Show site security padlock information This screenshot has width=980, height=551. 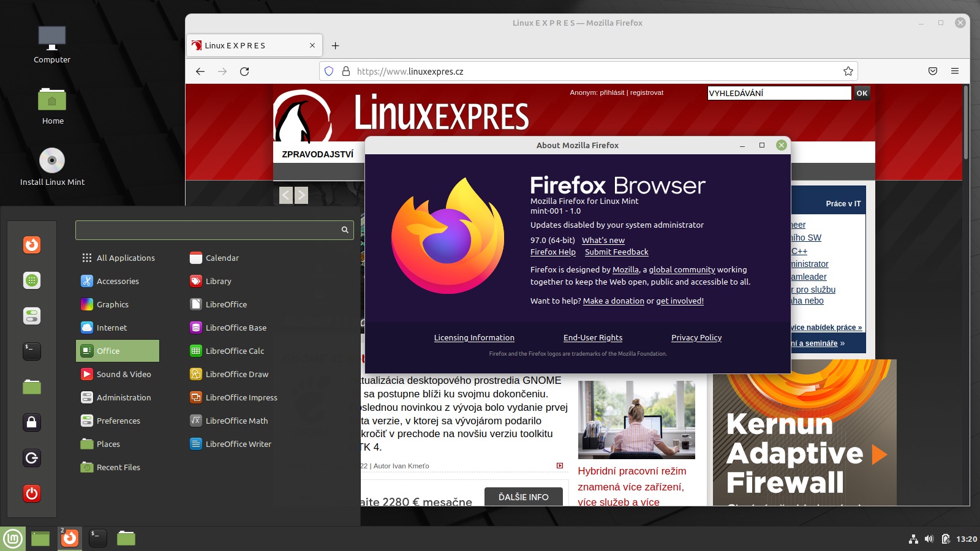coord(345,72)
